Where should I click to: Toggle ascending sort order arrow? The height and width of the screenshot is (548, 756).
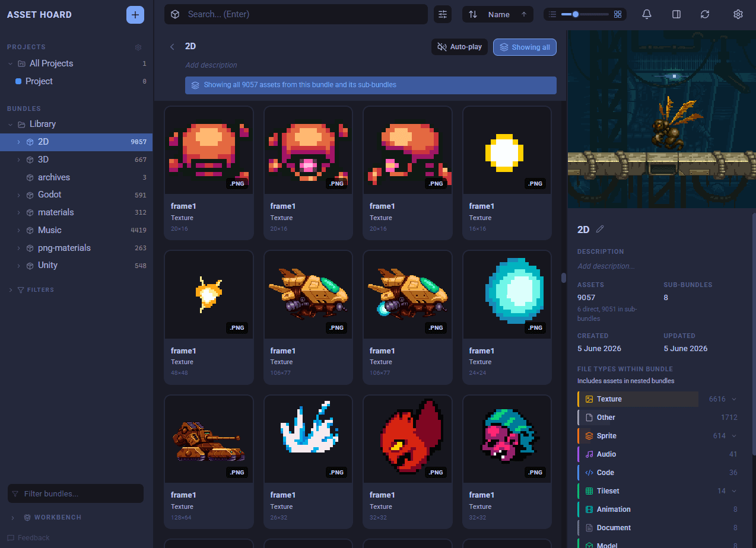tap(524, 14)
